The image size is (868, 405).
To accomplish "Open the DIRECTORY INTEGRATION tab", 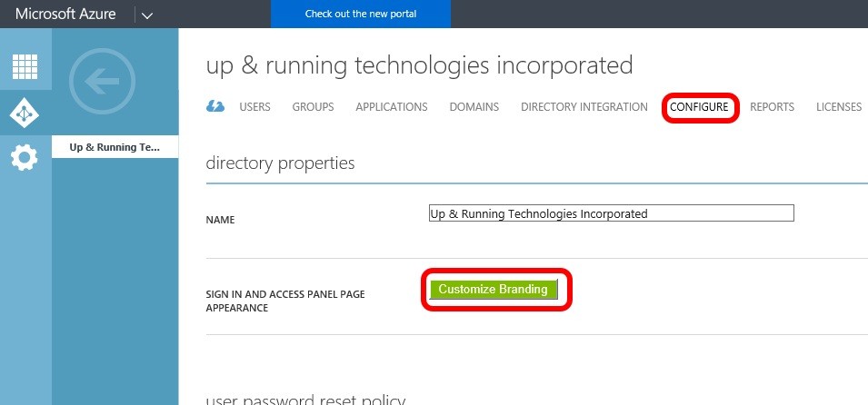I will (584, 107).
